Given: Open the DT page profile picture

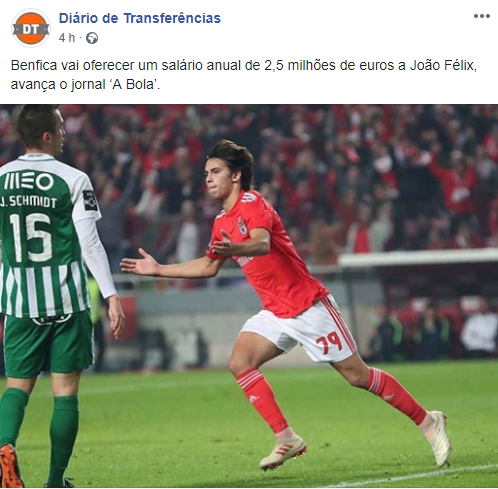Looking at the screenshot, I should [x=31, y=29].
